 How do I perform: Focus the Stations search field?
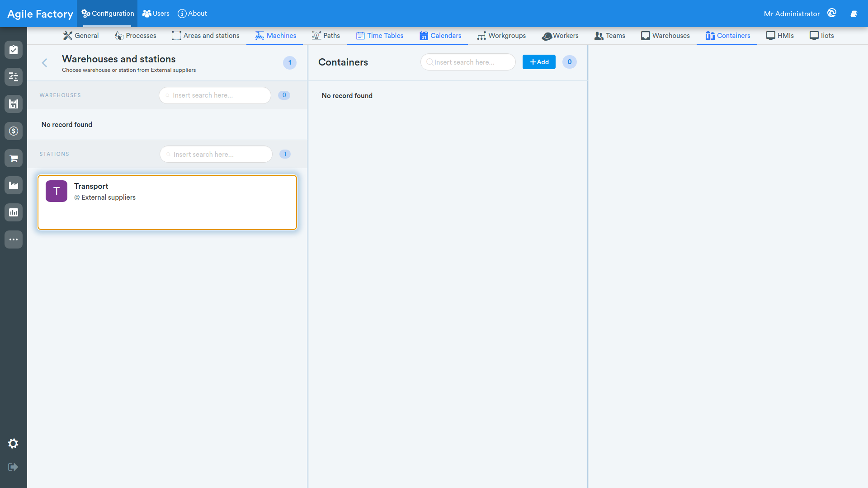pos(216,154)
